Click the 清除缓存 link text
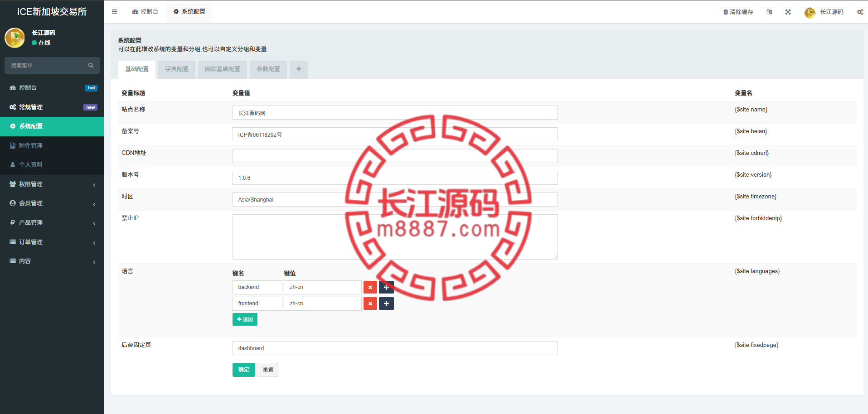The image size is (868, 414). tap(742, 12)
